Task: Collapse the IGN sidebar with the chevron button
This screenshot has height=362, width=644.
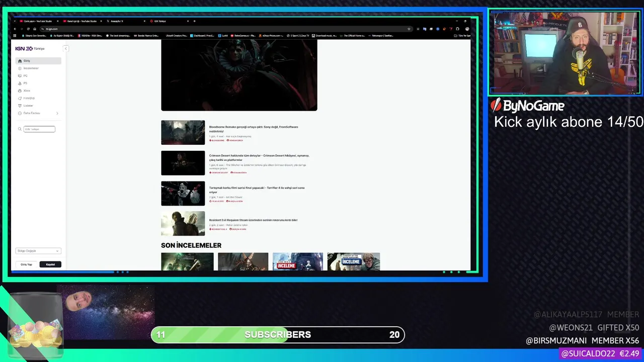Action: pyautogui.click(x=66, y=48)
